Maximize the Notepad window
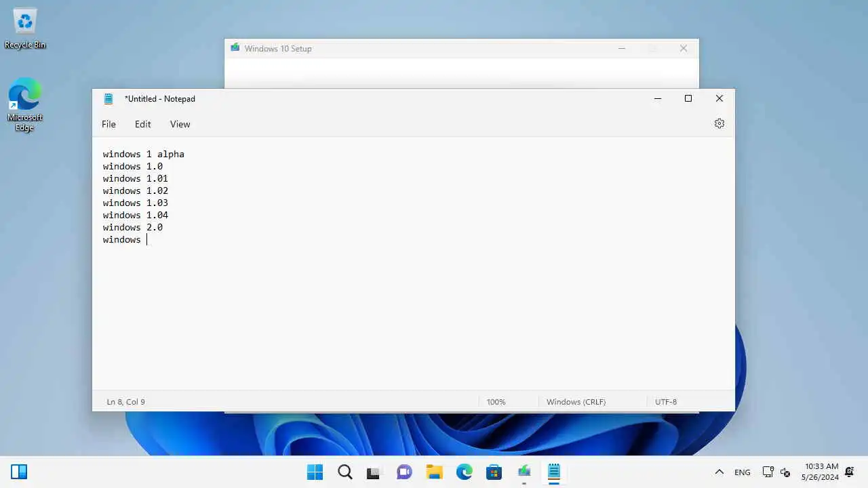This screenshot has height=488, width=868. point(688,99)
